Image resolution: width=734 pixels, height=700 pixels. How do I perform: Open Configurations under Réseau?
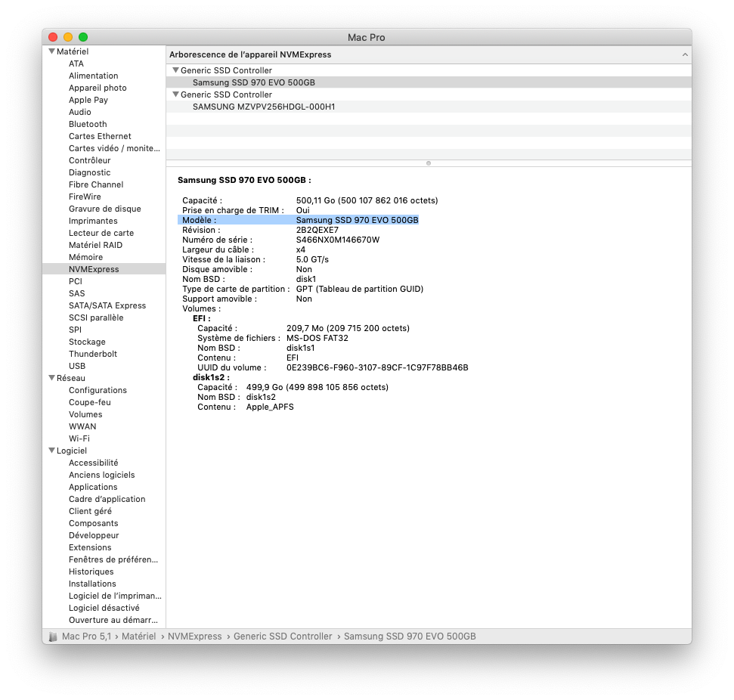coord(98,391)
